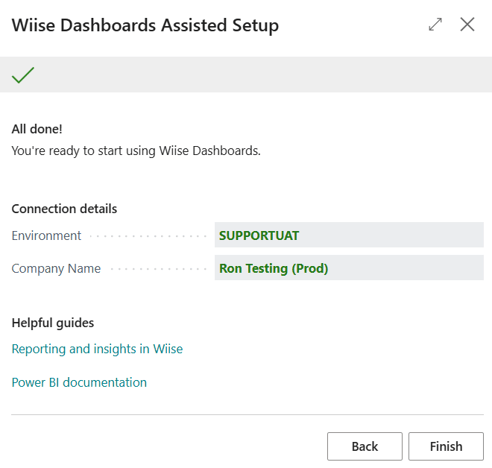Viewport: 492px width, 468px height.
Task: Open the Reporting and insights in Wiise guide
Action: point(97,349)
